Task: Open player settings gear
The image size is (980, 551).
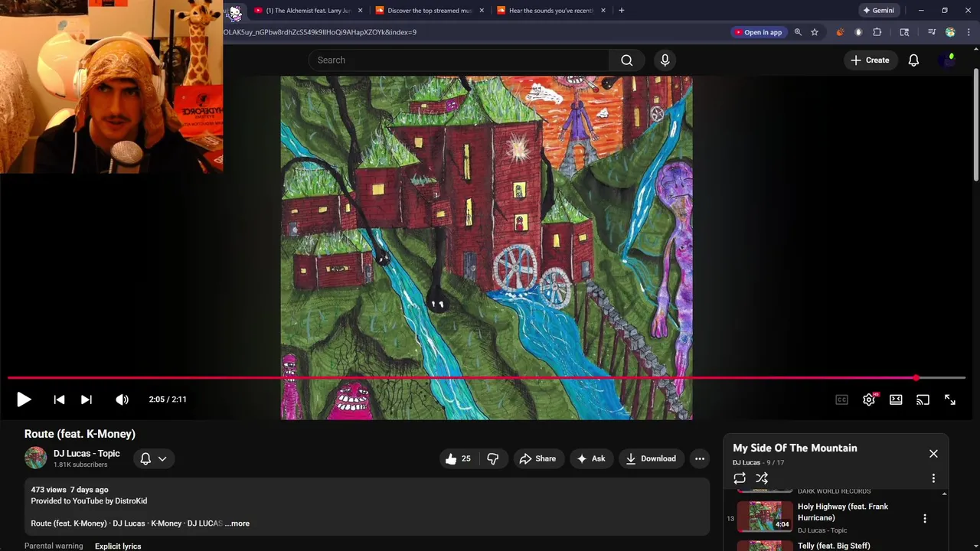Action: (869, 399)
